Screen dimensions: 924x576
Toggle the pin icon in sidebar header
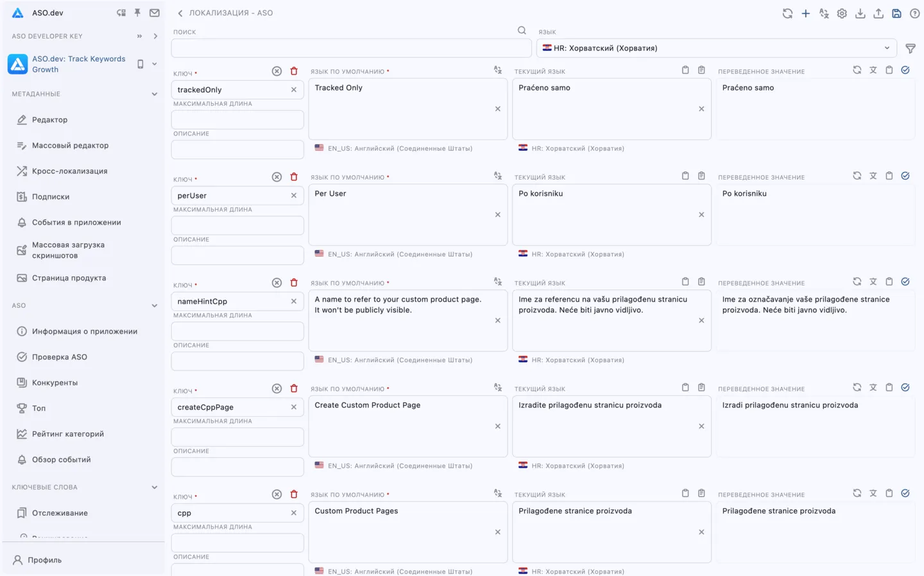(x=137, y=13)
